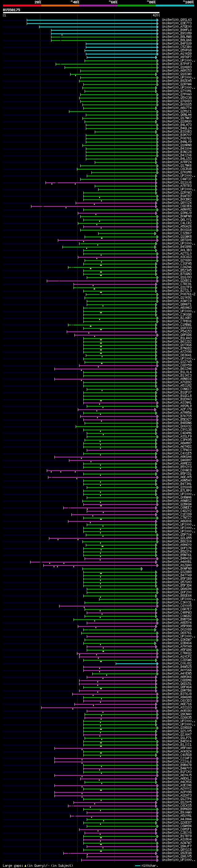Choose the UniRef100_B8LQ66 hit
Viewport: 197px width, 868px height.
click(x=177, y=40)
